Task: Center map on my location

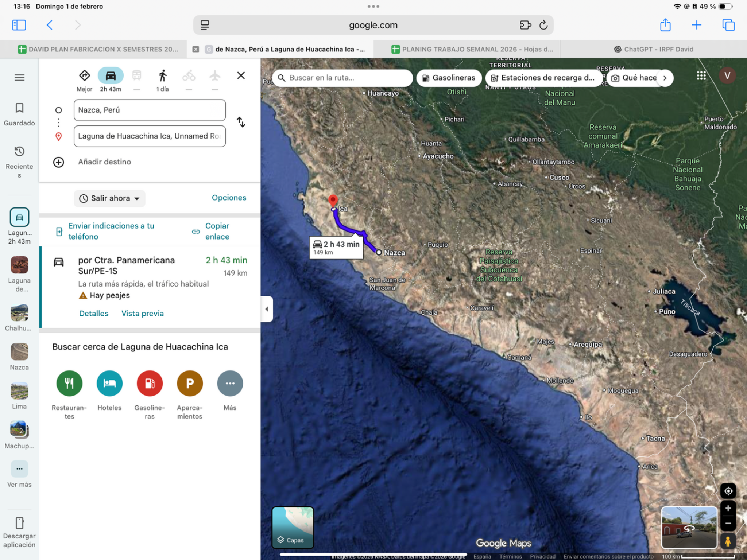Action: tap(728, 491)
